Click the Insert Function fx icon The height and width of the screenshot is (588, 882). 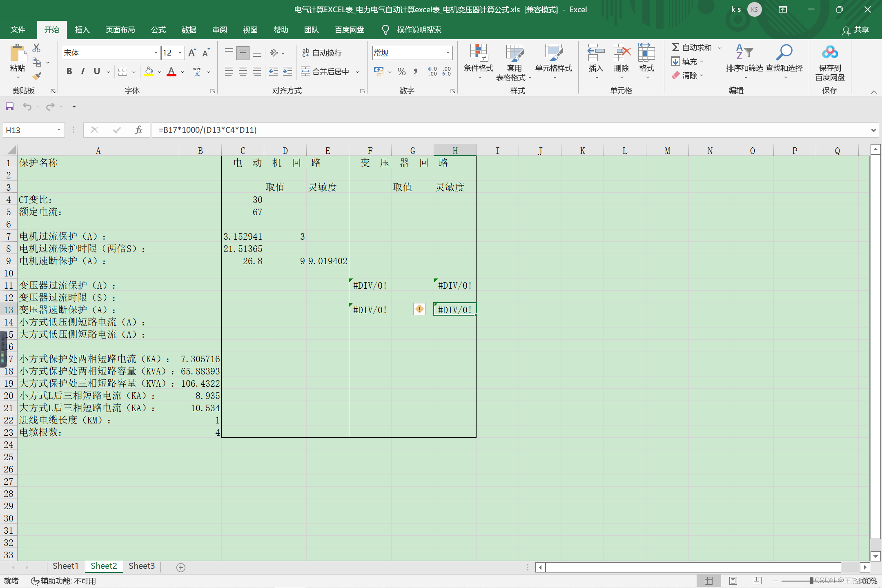pyautogui.click(x=138, y=130)
